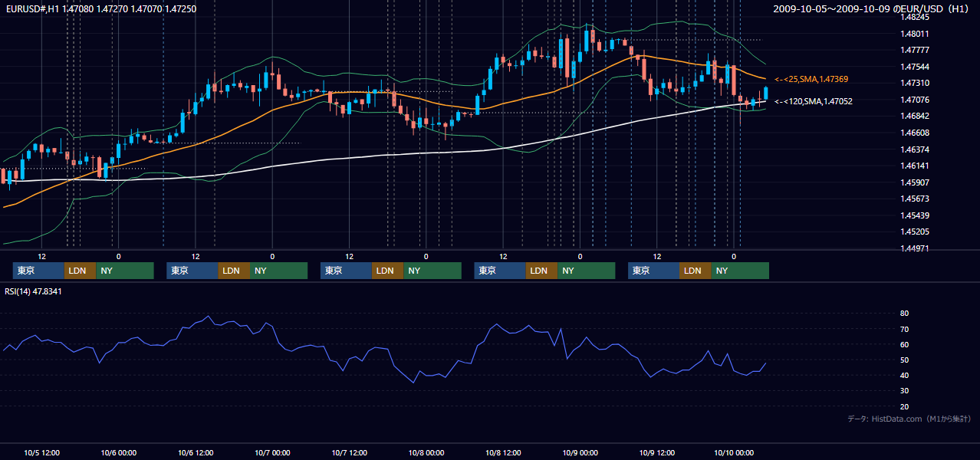This screenshot has width=980, height=460.
Task: Select the 10/7 12:00 time axis label
Action: [349, 452]
